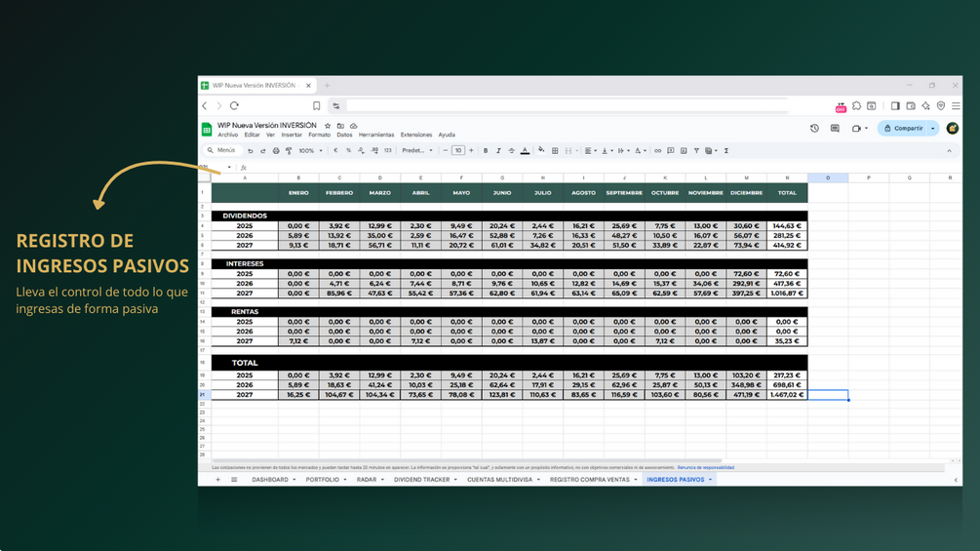Viewport: 980px width, 551px height.
Task: Increase decimal places icon
Action: tap(374, 150)
